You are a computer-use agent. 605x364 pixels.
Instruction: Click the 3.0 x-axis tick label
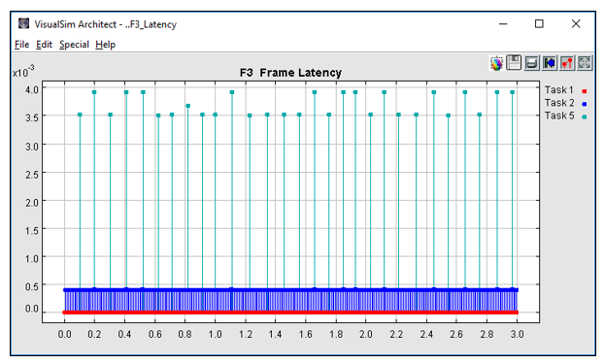coord(517,334)
